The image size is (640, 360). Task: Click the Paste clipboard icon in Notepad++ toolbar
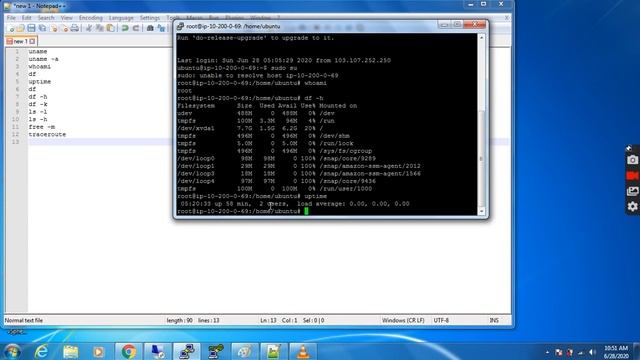pos(110,28)
